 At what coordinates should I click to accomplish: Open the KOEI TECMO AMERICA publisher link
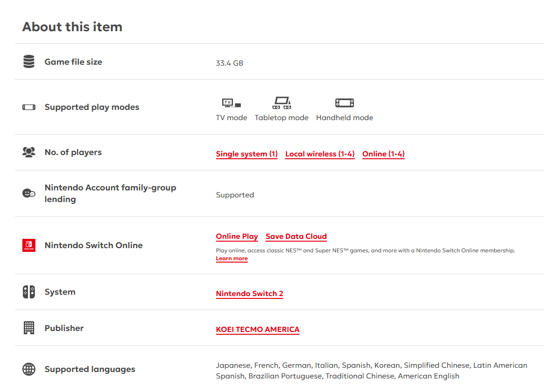click(x=258, y=330)
